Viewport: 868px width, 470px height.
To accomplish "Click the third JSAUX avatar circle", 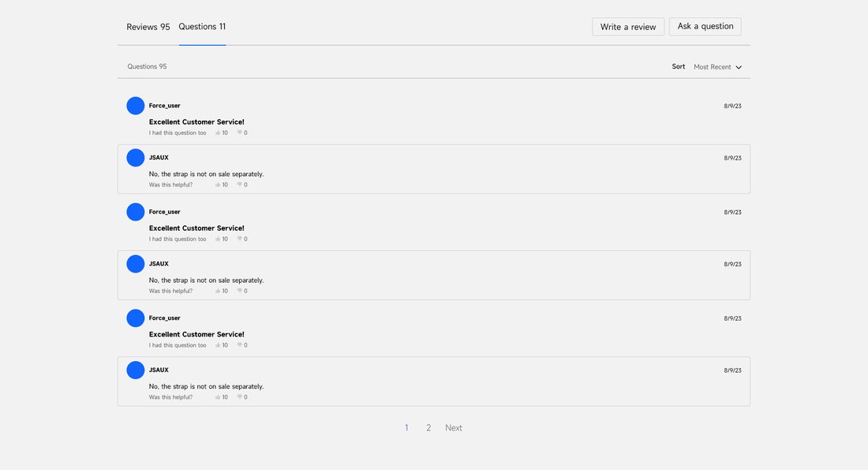I will click(x=136, y=370).
